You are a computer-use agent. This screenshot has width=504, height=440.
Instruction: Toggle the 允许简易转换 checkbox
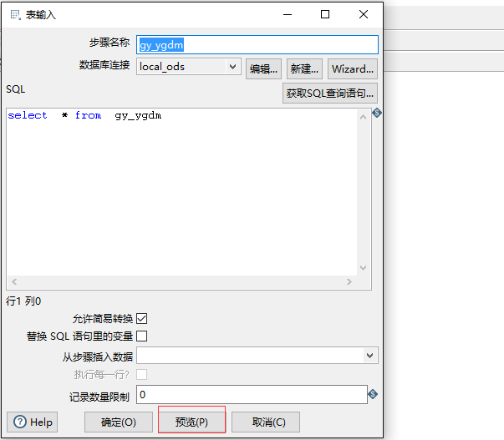point(142,319)
